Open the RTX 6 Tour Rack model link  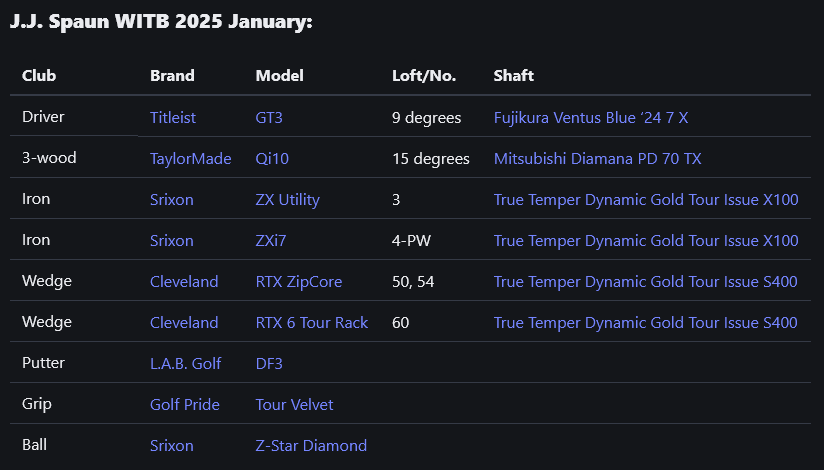[312, 322]
